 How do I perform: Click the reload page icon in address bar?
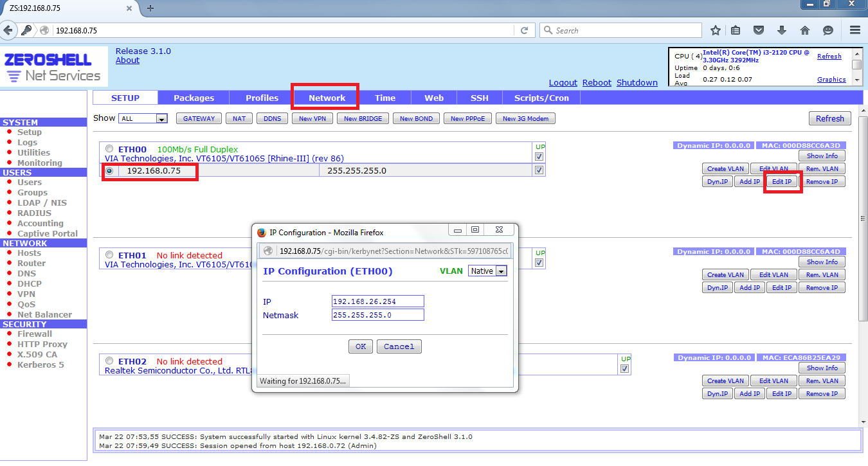click(x=525, y=30)
